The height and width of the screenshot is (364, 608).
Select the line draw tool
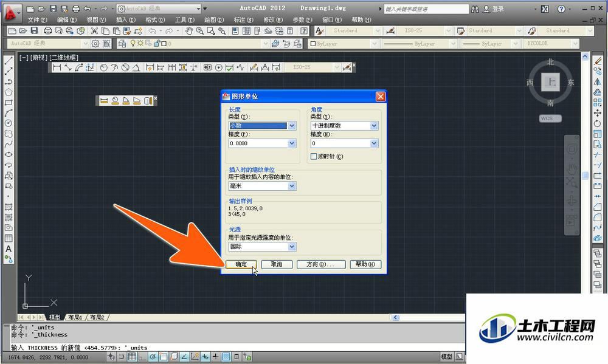(8, 61)
